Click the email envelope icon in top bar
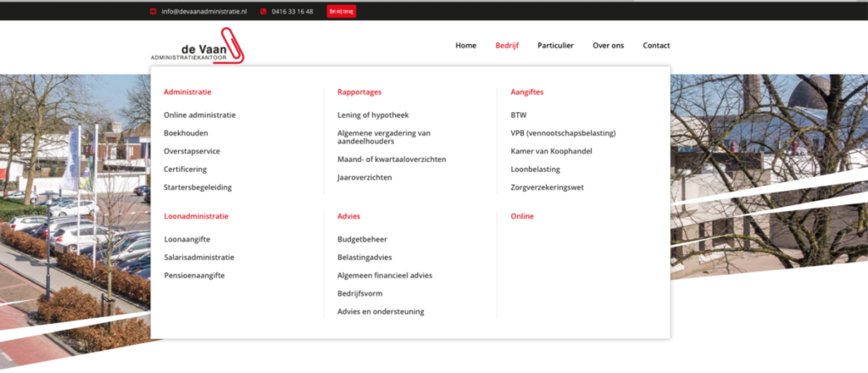This screenshot has height=373, width=868. pyautogui.click(x=153, y=12)
